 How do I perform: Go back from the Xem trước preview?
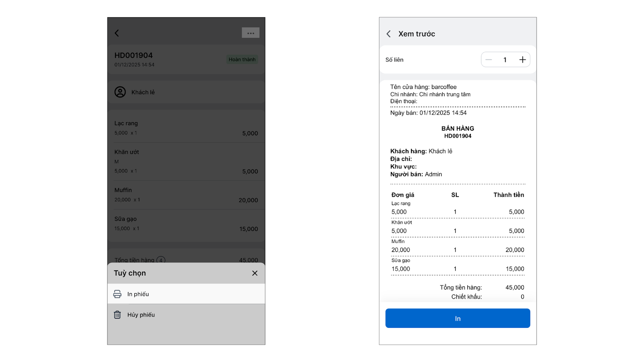(389, 34)
